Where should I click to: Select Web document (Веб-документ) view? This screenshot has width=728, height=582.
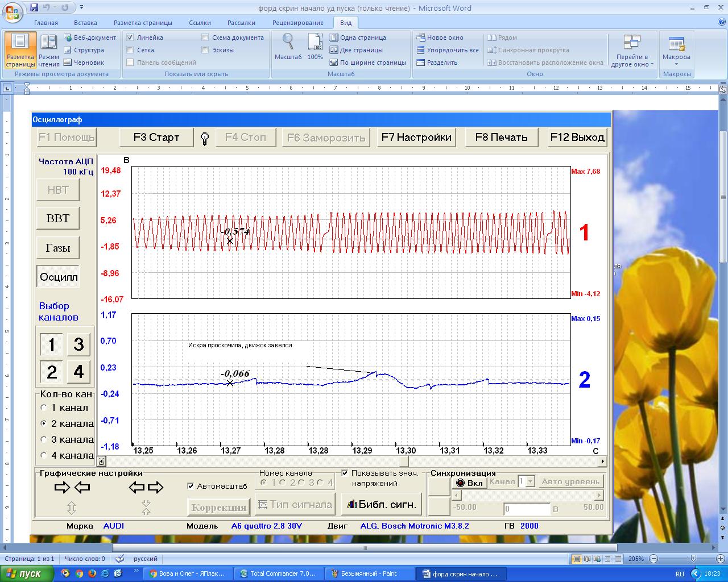point(90,38)
